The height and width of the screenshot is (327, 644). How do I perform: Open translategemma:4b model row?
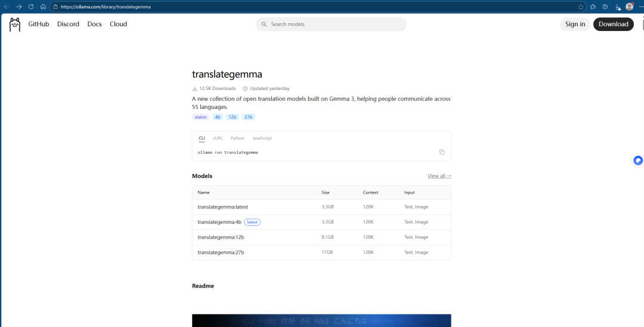tap(321, 222)
